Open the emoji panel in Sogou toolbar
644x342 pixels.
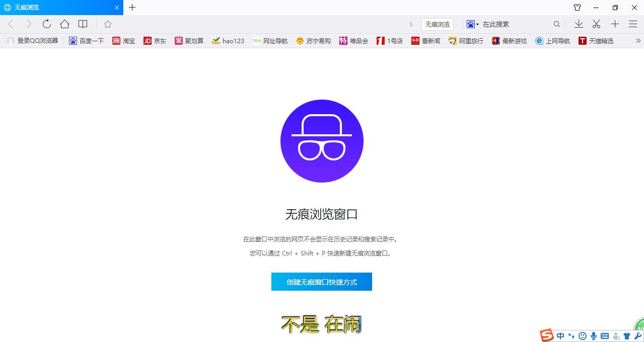pos(582,335)
